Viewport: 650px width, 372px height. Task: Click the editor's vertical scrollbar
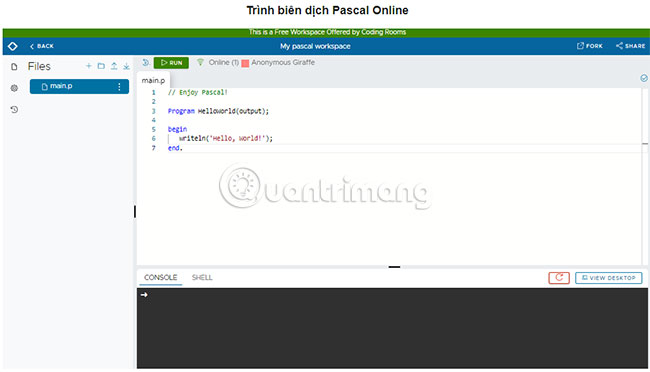(x=645, y=176)
